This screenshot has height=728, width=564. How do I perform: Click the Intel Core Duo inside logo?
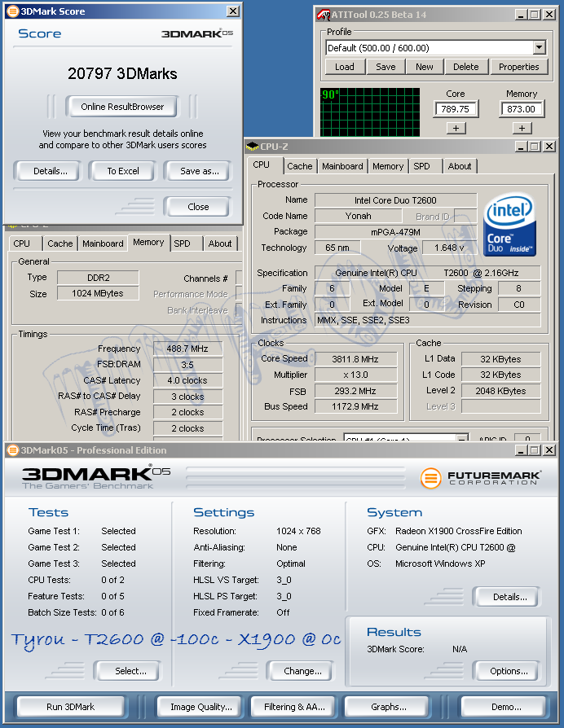(509, 225)
